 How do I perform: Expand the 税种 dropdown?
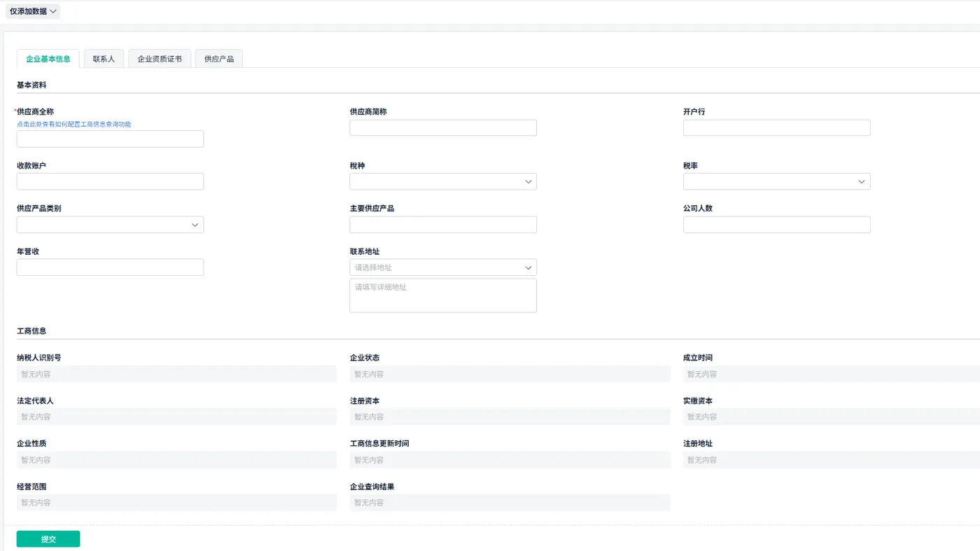click(443, 181)
